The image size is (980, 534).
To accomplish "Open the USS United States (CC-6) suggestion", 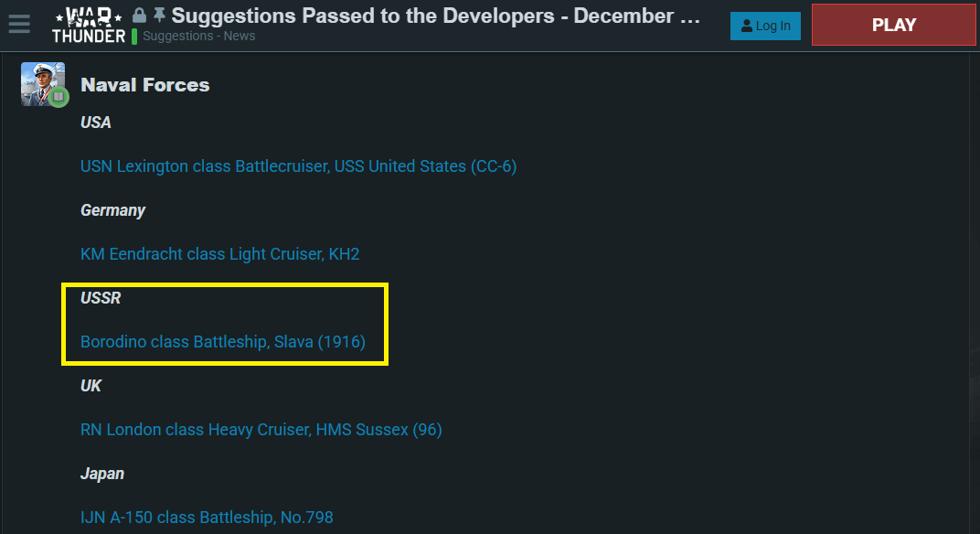I will [x=299, y=166].
